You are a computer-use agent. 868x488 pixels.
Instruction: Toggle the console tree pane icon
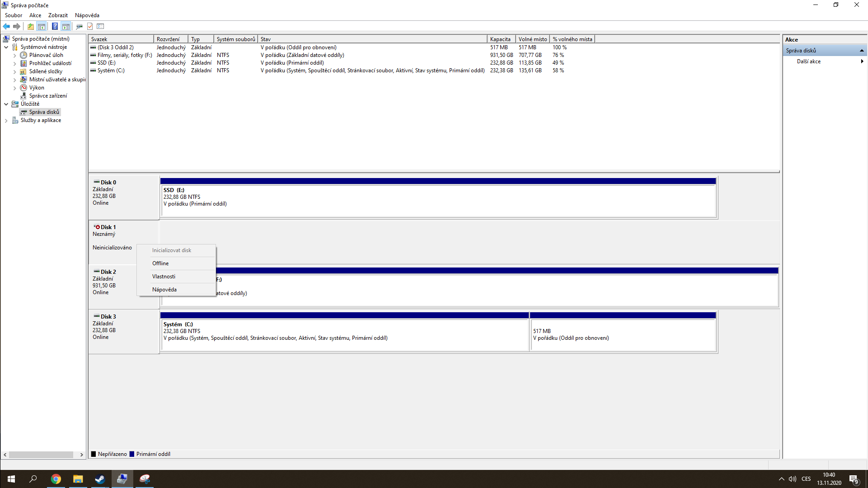[x=42, y=26]
